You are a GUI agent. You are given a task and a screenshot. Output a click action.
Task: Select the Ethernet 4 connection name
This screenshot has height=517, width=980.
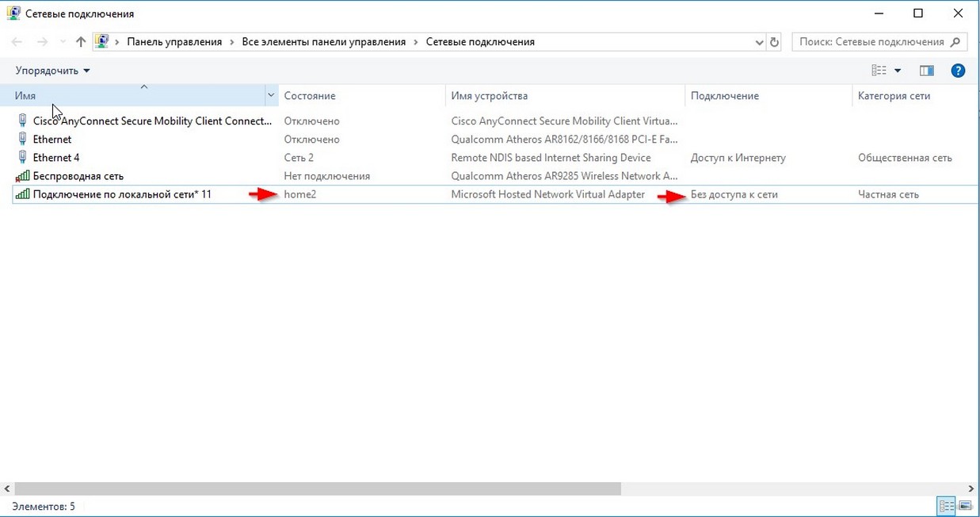click(56, 158)
